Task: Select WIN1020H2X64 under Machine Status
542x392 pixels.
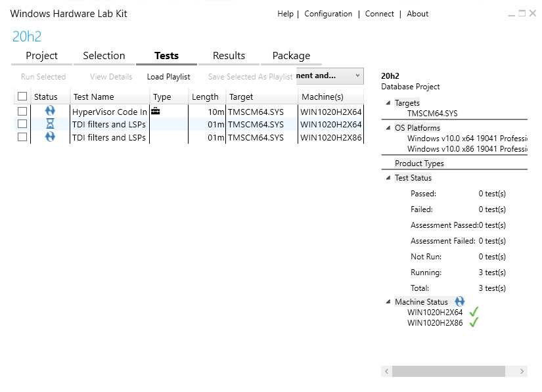Action: click(x=435, y=312)
